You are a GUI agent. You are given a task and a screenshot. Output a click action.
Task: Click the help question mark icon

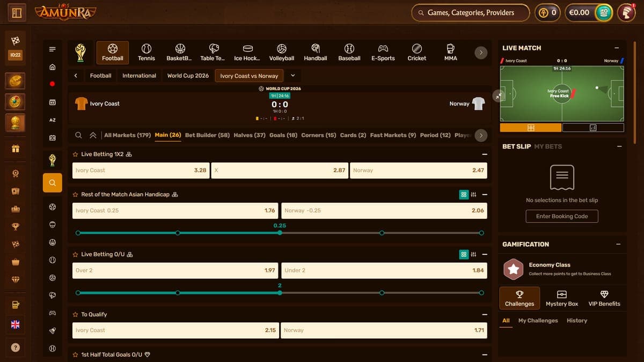pyautogui.click(x=16, y=348)
